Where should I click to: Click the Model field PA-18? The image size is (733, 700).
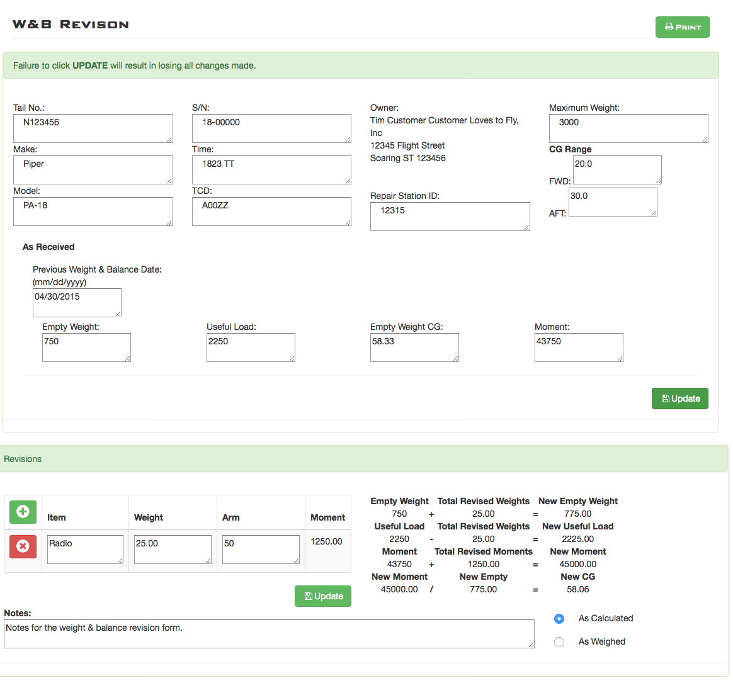93,212
